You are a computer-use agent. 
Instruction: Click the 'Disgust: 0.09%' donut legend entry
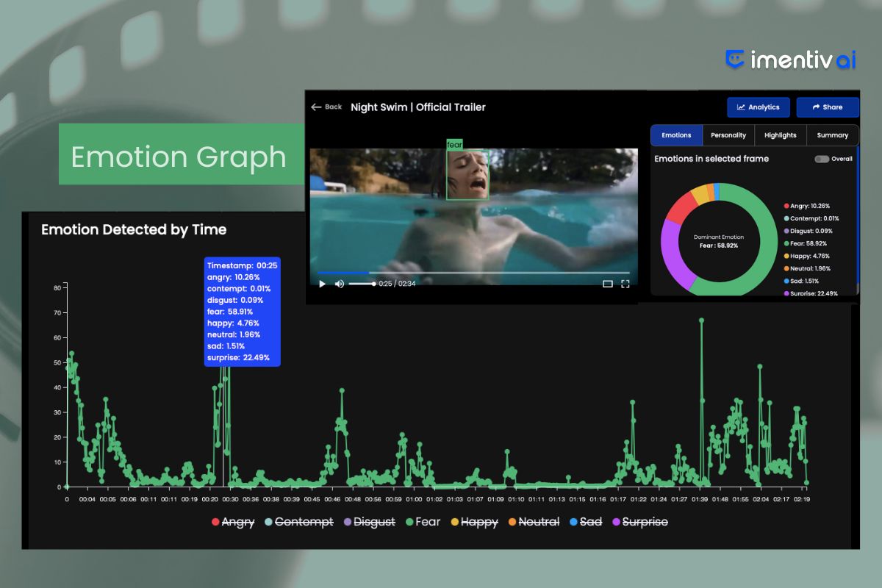(x=809, y=232)
